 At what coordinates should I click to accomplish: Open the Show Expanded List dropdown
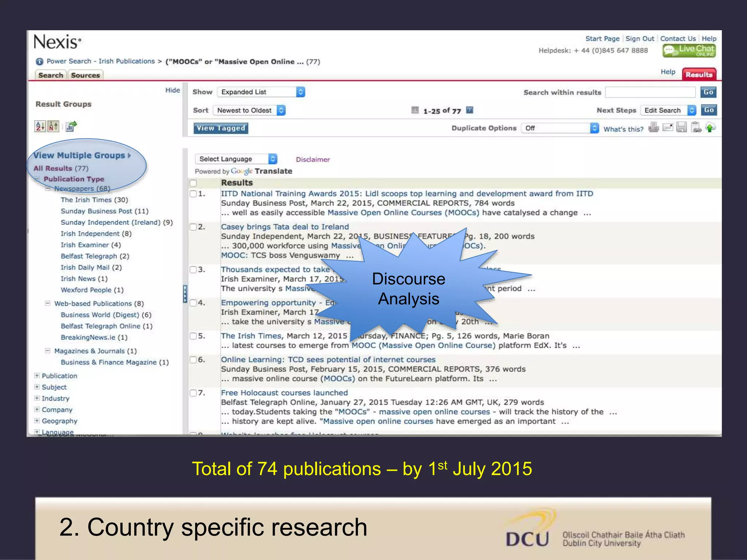pyautogui.click(x=261, y=92)
